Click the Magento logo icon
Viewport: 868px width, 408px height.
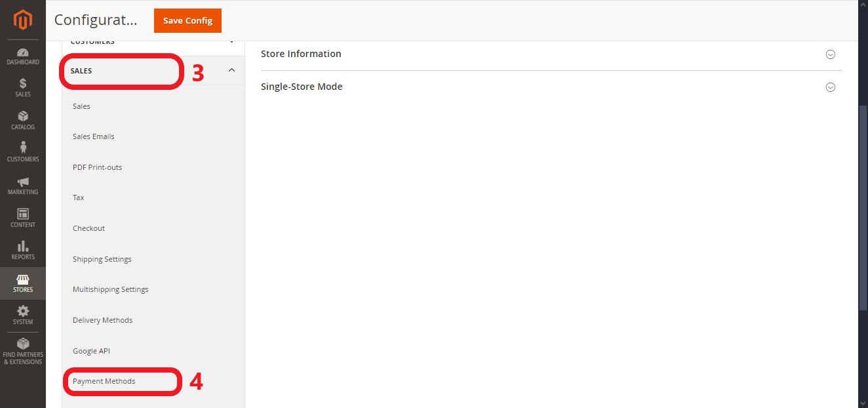[23, 20]
